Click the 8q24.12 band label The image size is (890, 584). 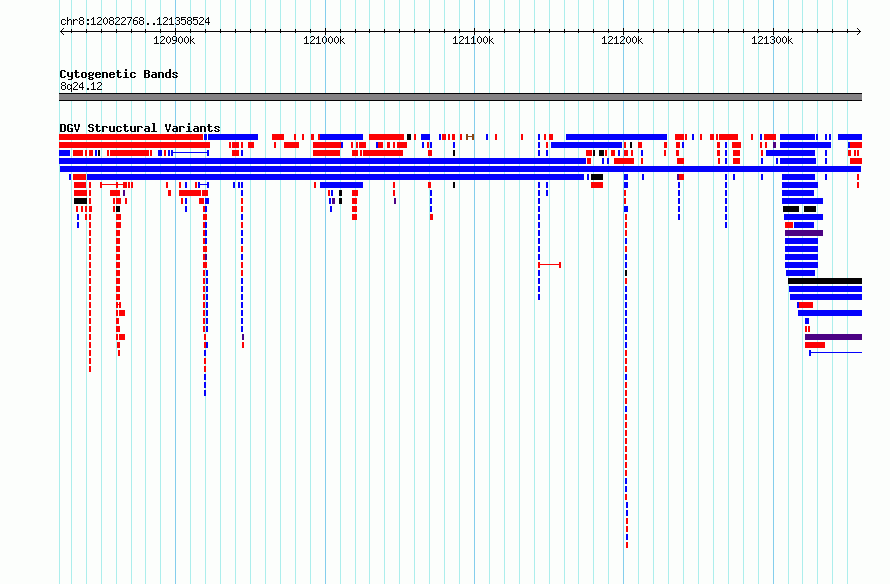[81, 86]
